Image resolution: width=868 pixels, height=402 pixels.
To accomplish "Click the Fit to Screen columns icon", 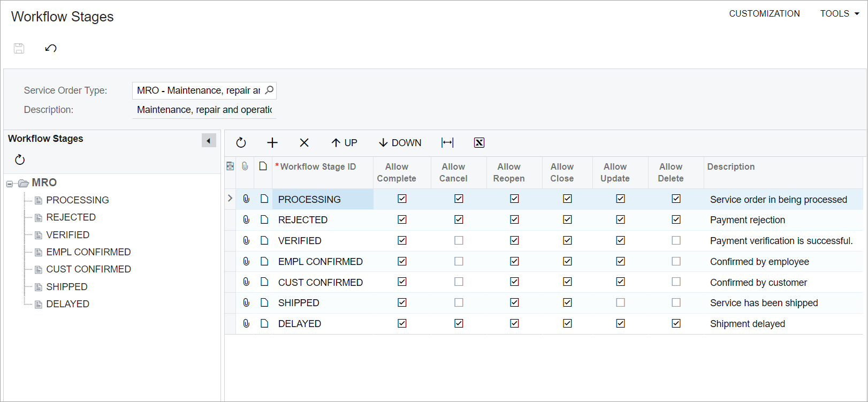I will [447, 142].
